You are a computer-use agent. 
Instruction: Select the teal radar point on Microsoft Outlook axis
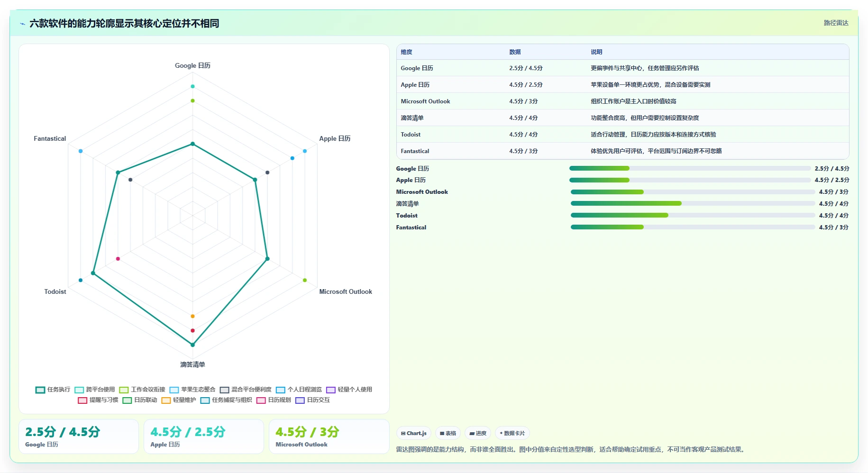[267, 259]
